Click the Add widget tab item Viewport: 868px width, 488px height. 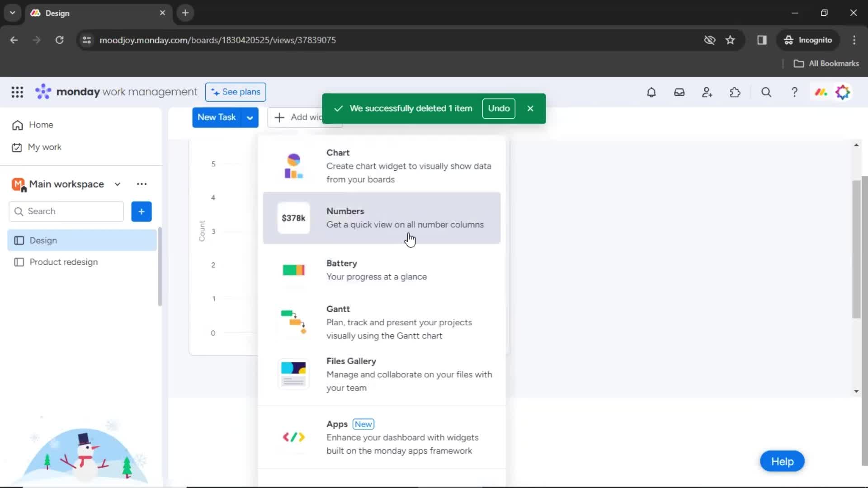305,117
